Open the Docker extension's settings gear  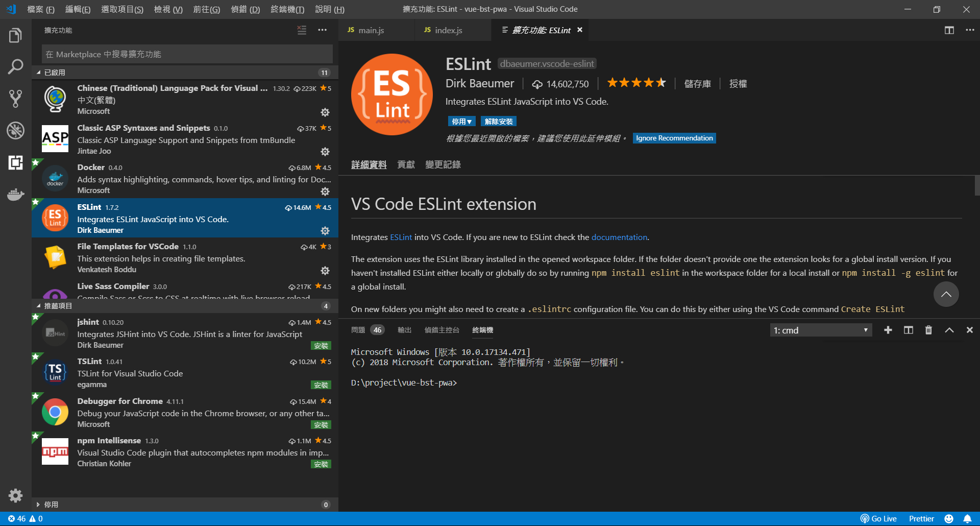coord(325,192)
